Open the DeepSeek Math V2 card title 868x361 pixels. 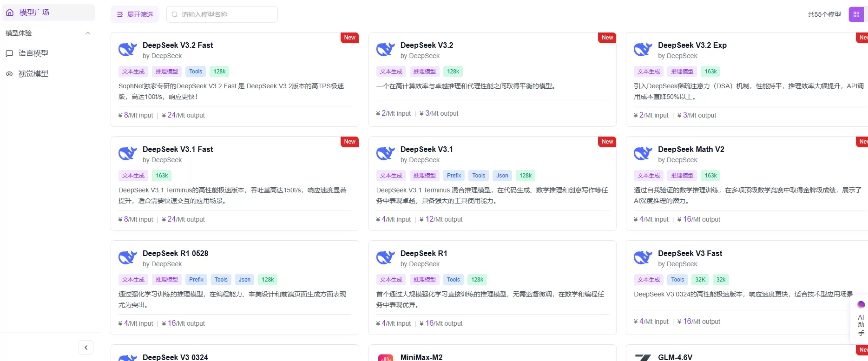pyautogui.click(x=691, y=149)
